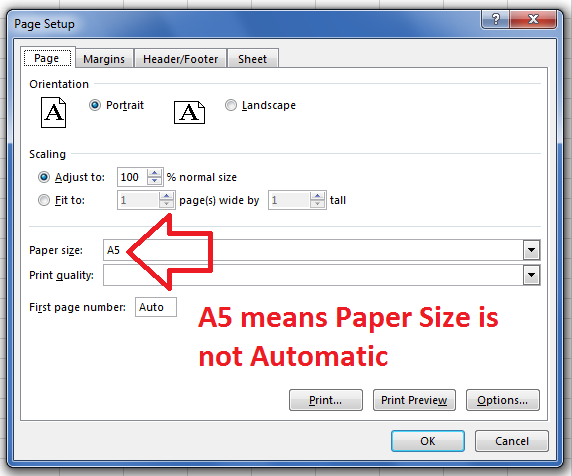Viewport: 572px width, 476px height.
Task: Click the First page number field
Action: (x=156, y=307)
